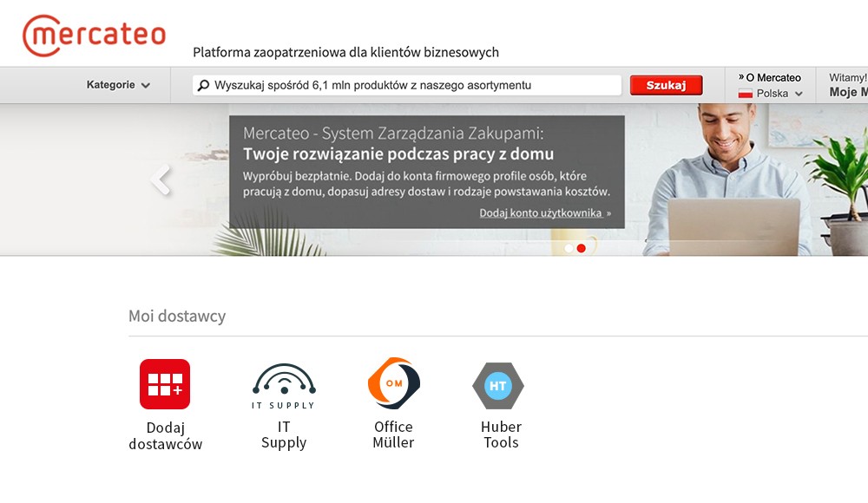Image resolution: width=868 pixels, height=503 pixels.
Task: Click the magnifier icon in search box
Action: click(x=204, y=86)
